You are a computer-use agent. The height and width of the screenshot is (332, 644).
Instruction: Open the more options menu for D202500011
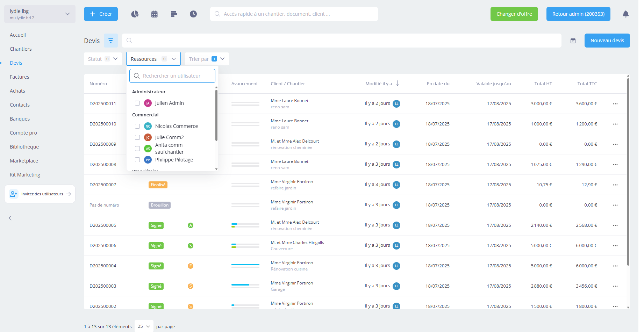coord(615,104)
